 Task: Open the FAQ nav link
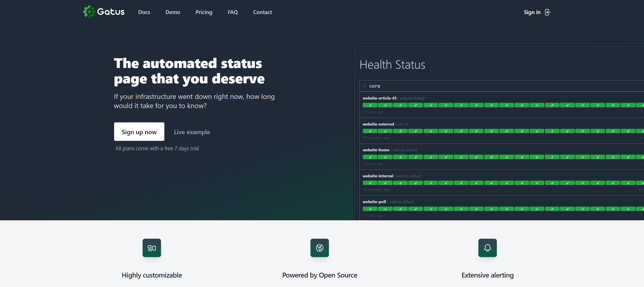point(233,12)
